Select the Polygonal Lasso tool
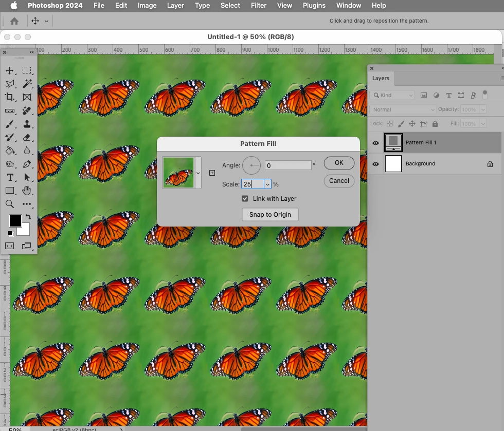504x431 pixels. point(10,84)
